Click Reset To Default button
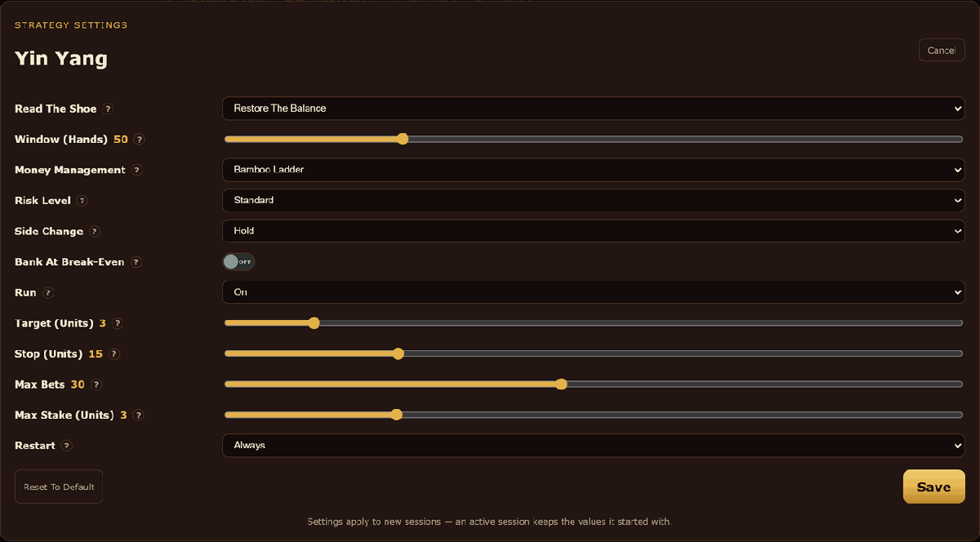 point(59,486)
